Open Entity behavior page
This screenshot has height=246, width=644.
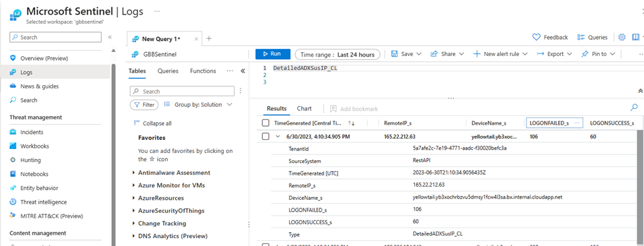coord(39,188)
